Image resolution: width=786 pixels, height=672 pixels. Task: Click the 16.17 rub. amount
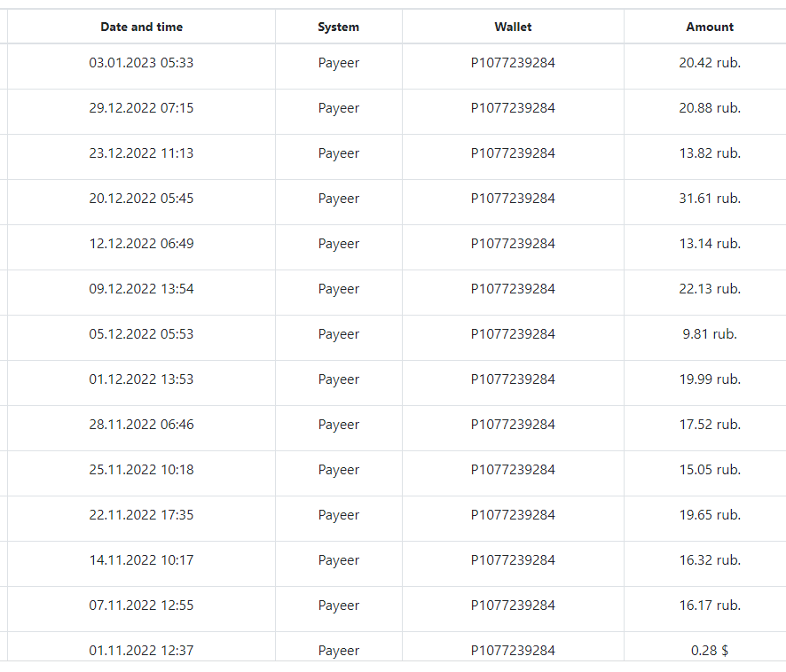(710, 606)
